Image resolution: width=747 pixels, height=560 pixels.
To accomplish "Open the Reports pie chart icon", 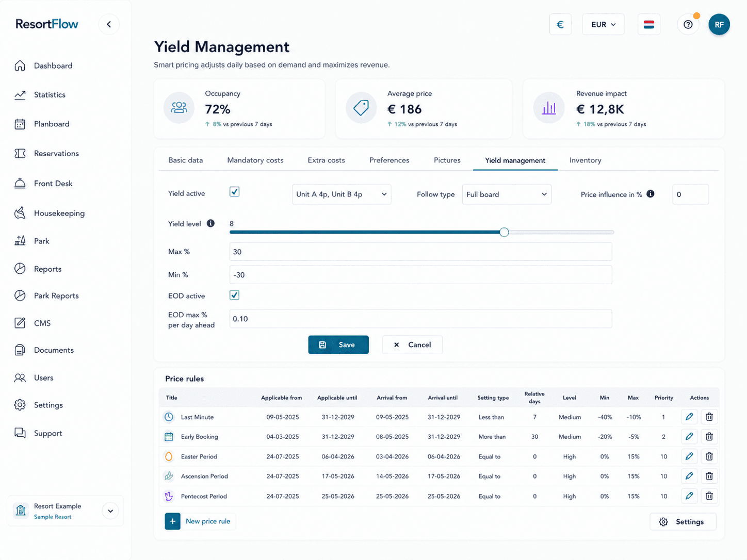I will tap(20, 269).
